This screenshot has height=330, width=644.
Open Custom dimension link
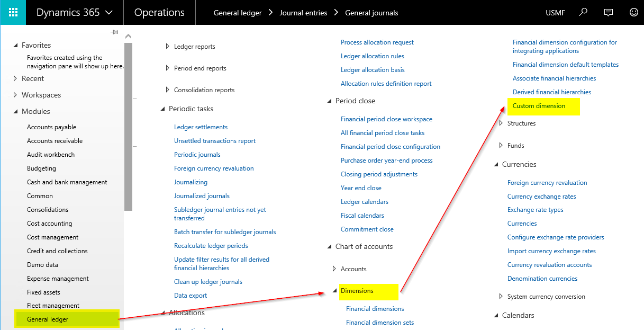[539, 106]
